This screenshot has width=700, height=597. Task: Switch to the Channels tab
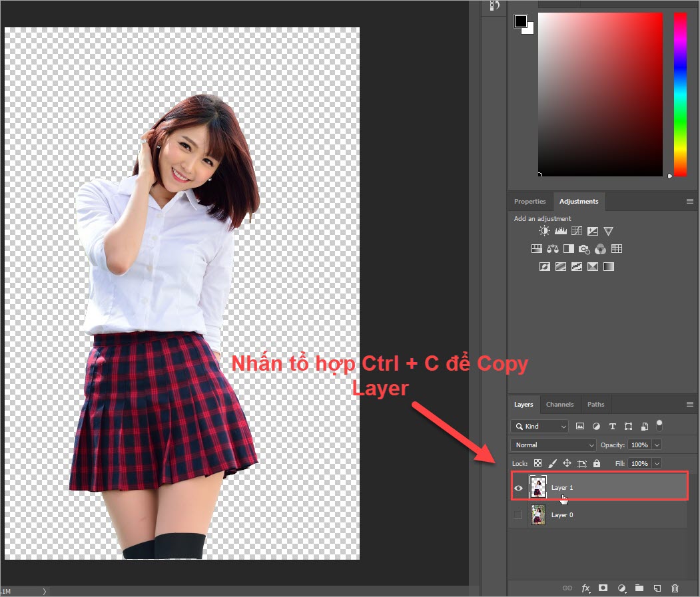(559, 404)
